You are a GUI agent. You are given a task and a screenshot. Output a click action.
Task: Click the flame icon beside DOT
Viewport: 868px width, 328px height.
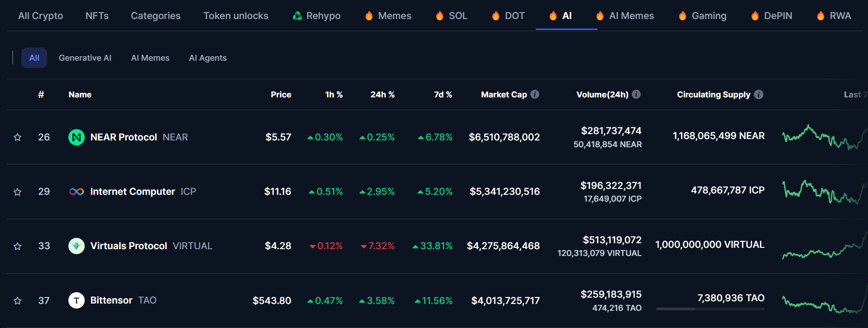tap(496, 16)
